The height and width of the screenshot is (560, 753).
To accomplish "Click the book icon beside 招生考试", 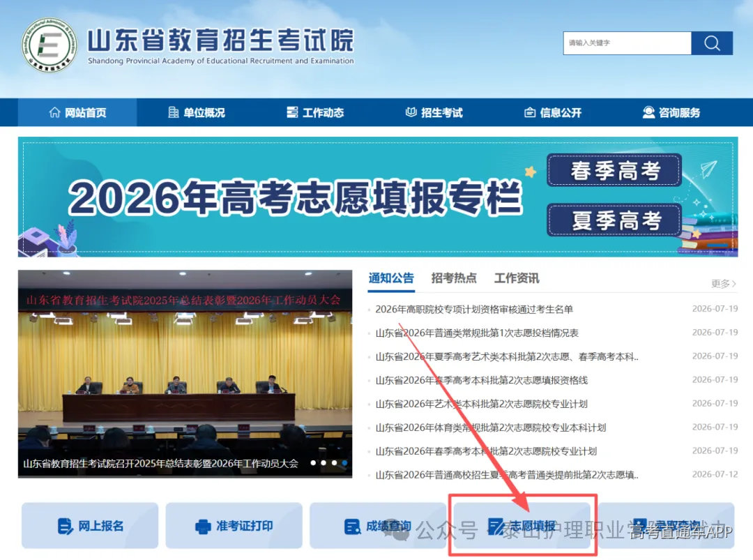I will tap(411, 112).
